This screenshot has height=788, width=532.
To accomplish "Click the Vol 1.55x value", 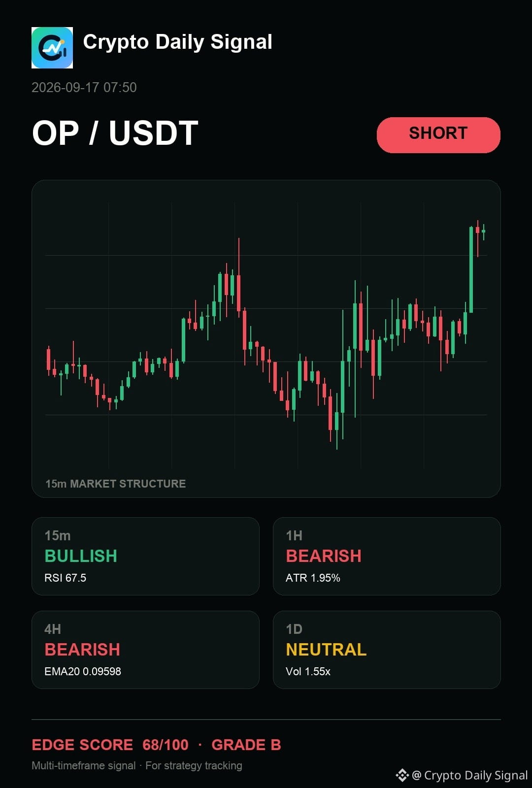I will [308, 671].
